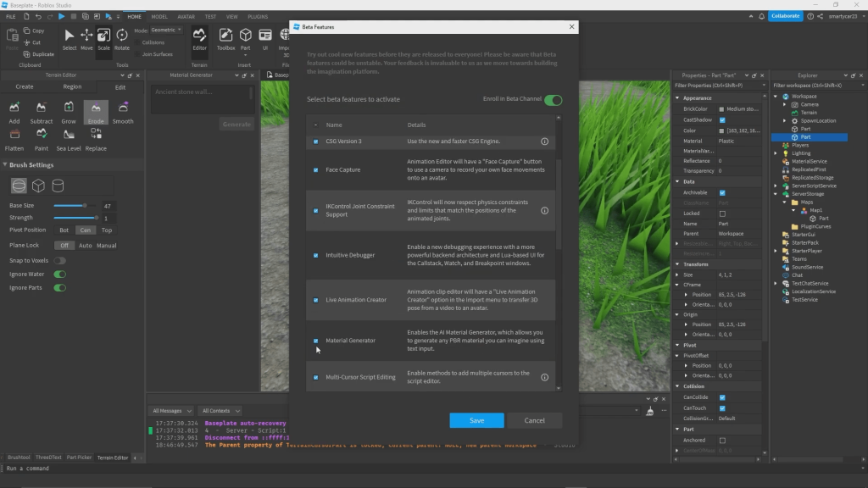Open the PLUGINS ribbon tab
This screenshot has width=868, height=488.
click(x=258, y=17)
